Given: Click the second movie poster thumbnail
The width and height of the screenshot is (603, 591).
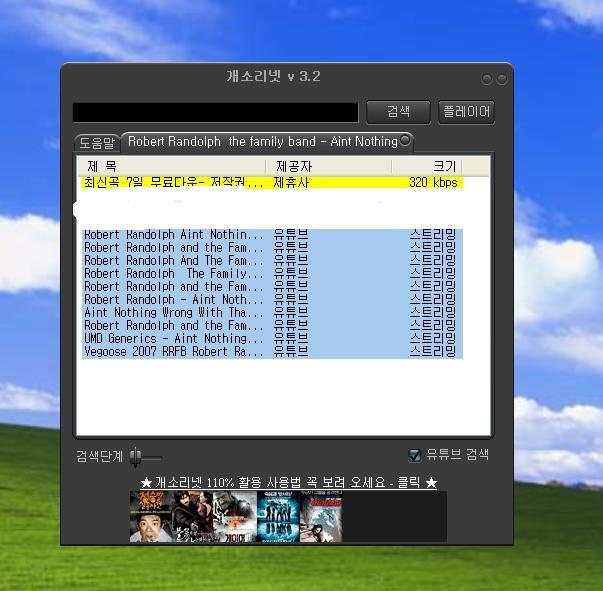Looking at the screenshot, I should click(x=192, y=516).
